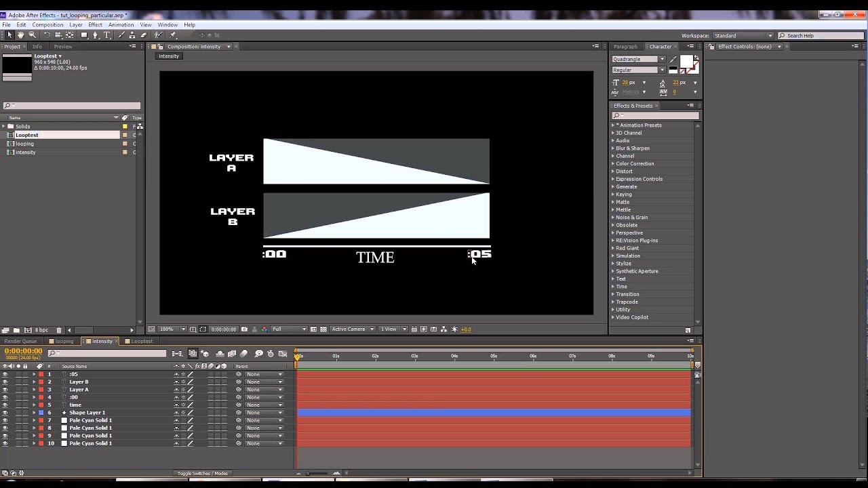Expand layer 7 Pale Cyan Solid 1

tap(34, 420)
